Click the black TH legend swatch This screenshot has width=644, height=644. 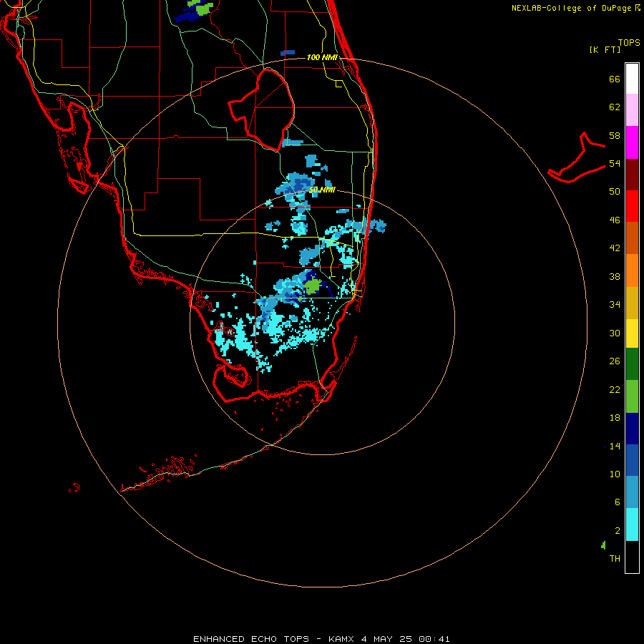click(x=632, y=557)
